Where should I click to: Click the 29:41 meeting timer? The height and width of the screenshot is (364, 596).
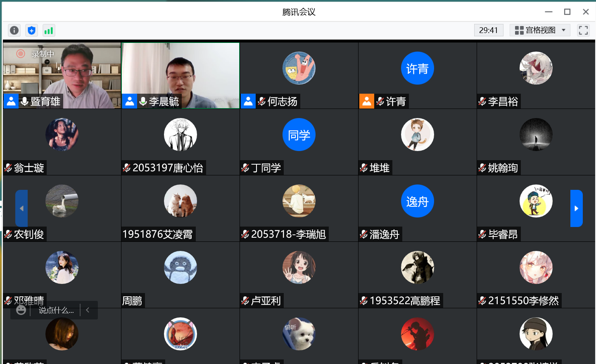(x=488, y=30)
